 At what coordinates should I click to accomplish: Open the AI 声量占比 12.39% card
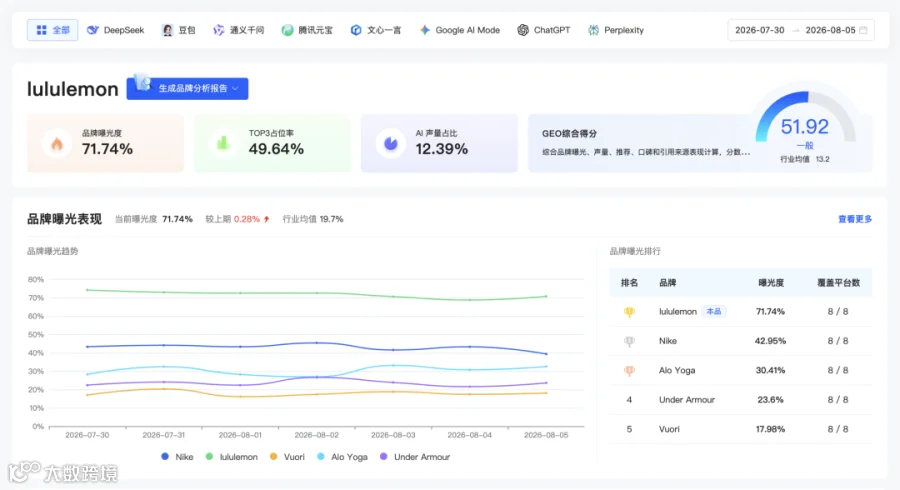tap(439, 143)
